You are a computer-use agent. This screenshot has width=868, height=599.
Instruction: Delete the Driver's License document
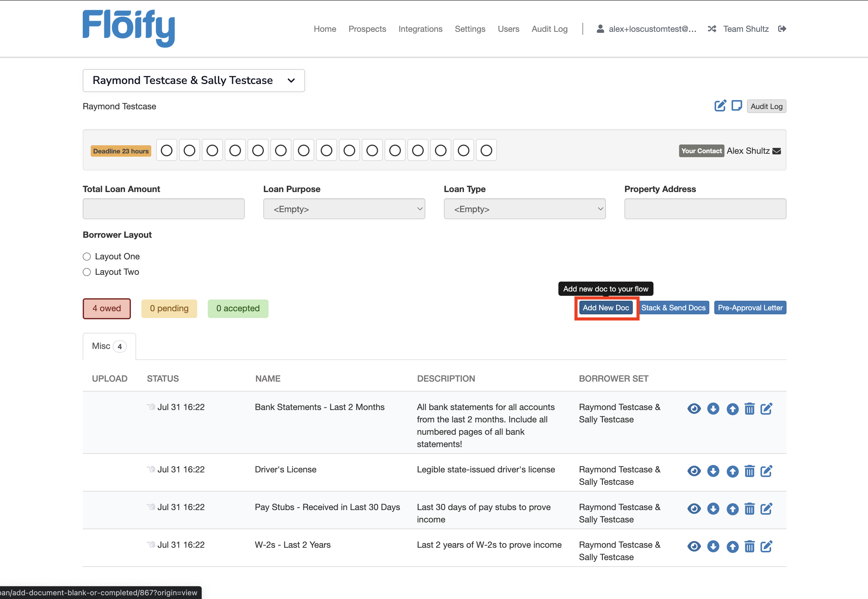point(749,471)
